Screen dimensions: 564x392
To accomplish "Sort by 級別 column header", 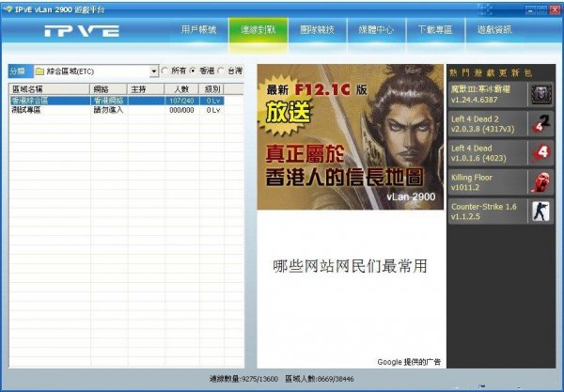I will pos(211,89).
